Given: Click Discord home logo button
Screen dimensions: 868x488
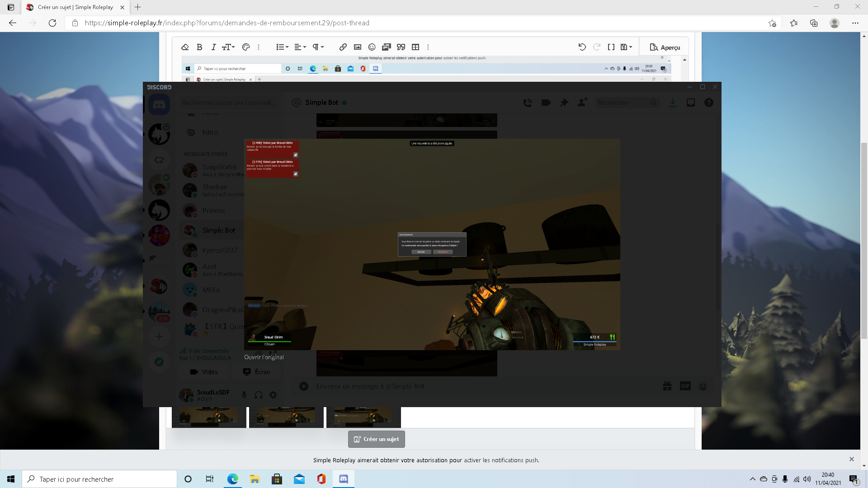Looking at the screenshot, I should click(159, 105).
